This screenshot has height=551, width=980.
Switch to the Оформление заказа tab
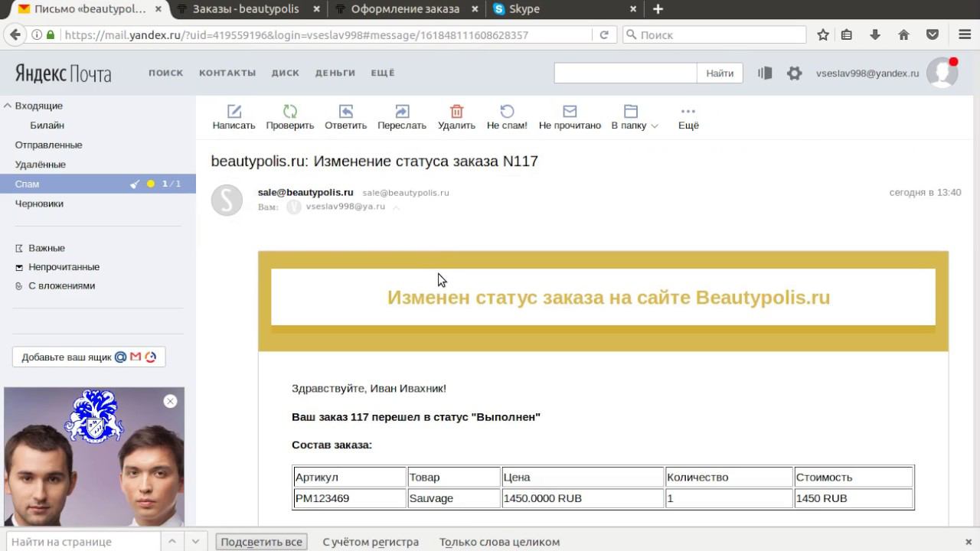[405, 9]
